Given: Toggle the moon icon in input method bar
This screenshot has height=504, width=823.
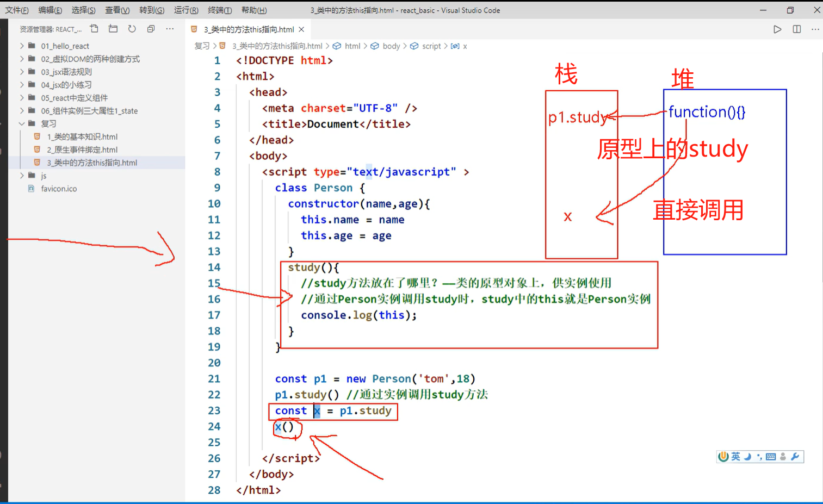Looking at the screenshot, I should point(747,457).
